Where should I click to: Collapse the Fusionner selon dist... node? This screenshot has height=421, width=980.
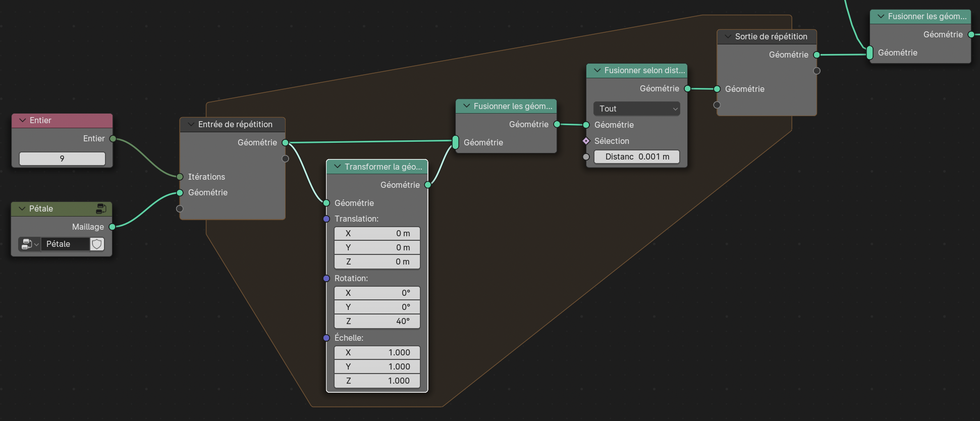coord(597,70)
